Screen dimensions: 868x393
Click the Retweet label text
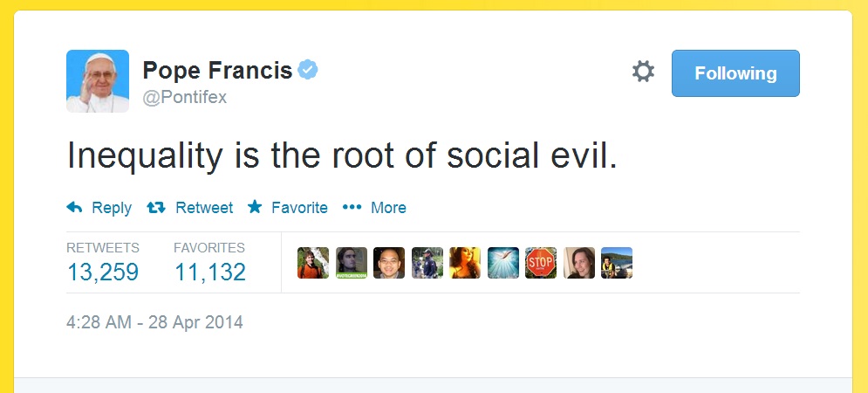coord(204,208)
